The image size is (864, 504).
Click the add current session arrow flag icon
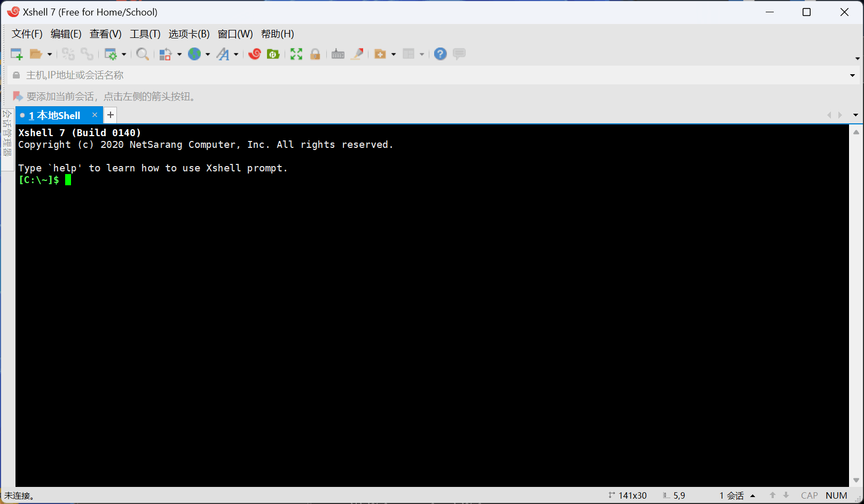click(x=18, y=96)
